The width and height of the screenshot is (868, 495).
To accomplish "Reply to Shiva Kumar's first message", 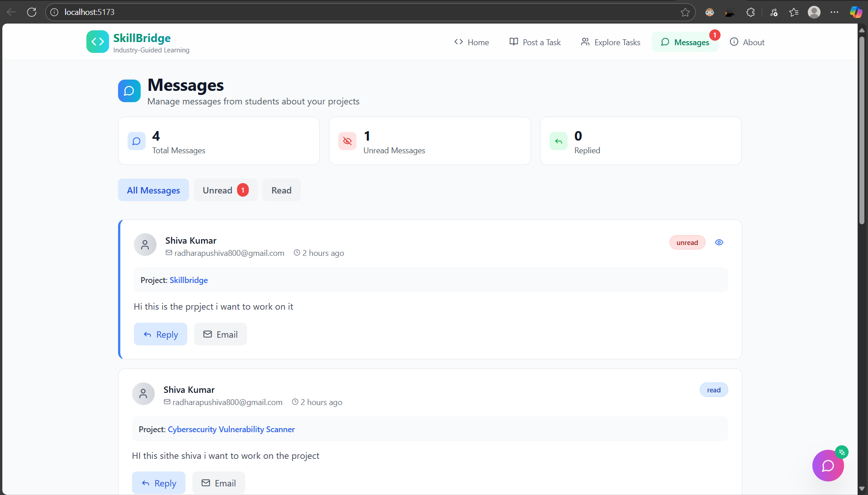I will click(x=160, y=334).
